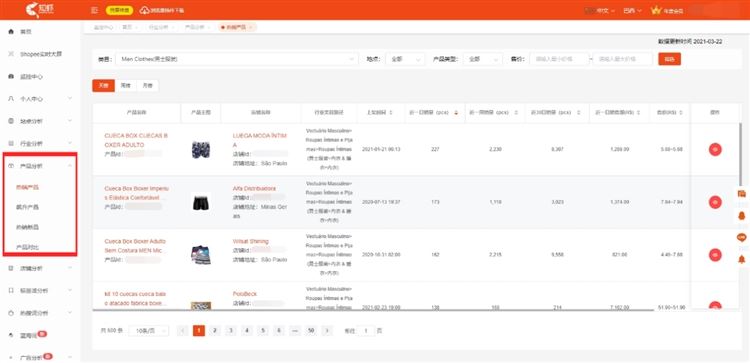Click the monitoring center sidebar icon

[11, 77]
